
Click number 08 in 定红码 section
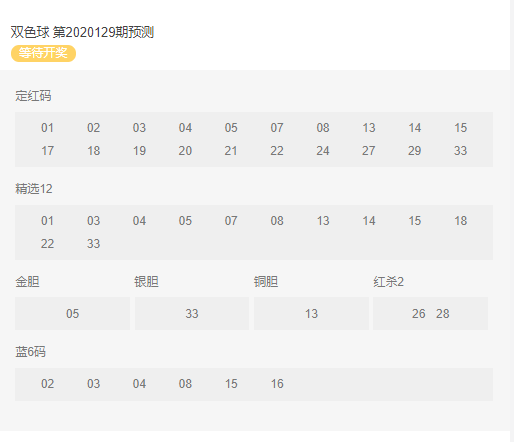[x=323, y=128]
